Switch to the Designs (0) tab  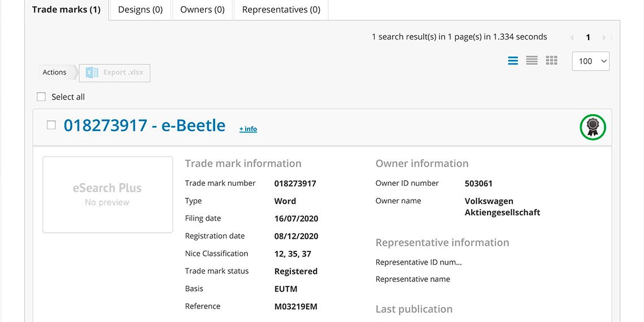coord(140,10)
